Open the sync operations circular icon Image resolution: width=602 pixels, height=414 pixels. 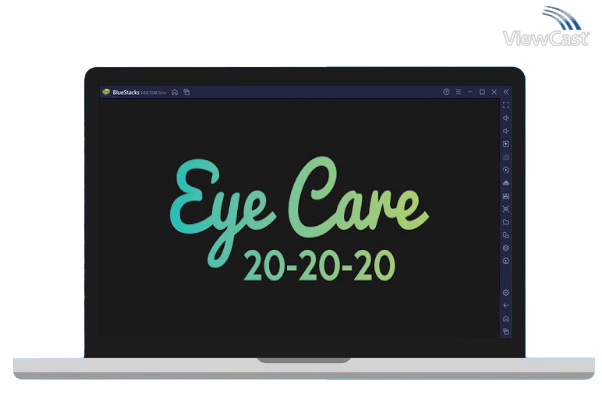point(506,170)
